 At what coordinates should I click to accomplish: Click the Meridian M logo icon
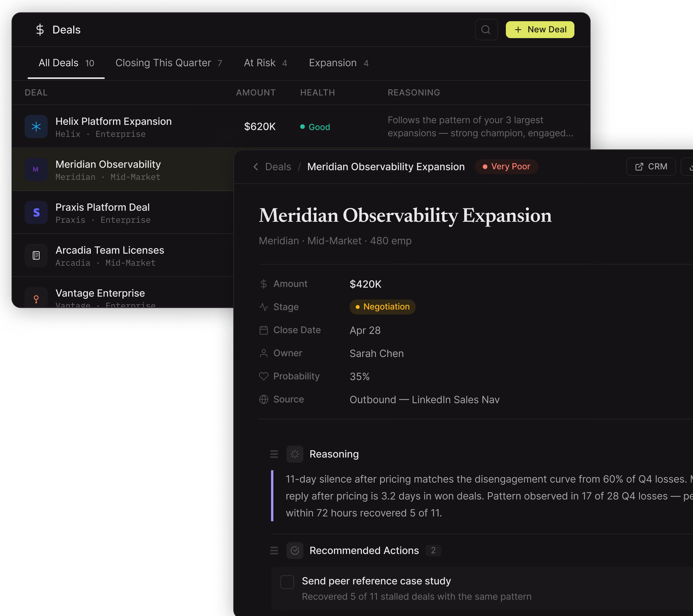tap(36, 170)
